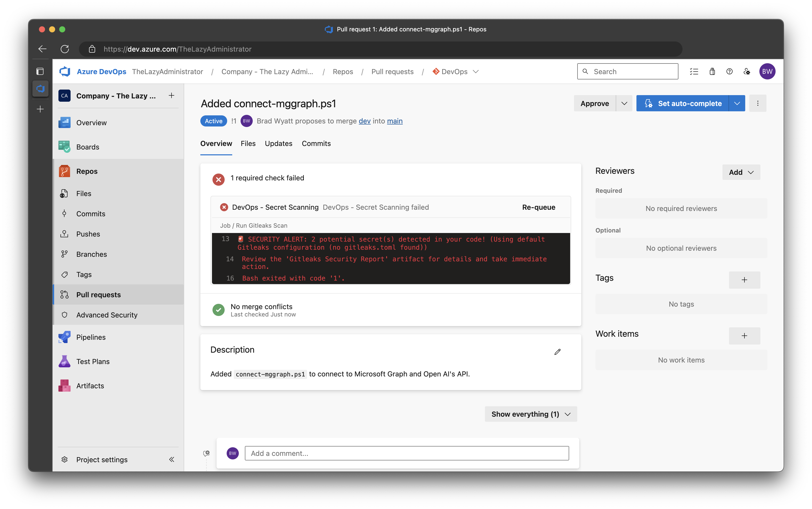This screenshot has width=812, height=509.
Task: Open the Marketplace shopping bag icon
Action: [712, 71]
